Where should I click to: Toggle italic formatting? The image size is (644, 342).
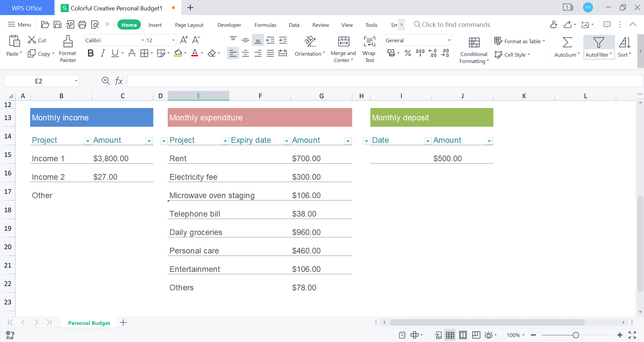pyautogui.click(x=103, y=53)
